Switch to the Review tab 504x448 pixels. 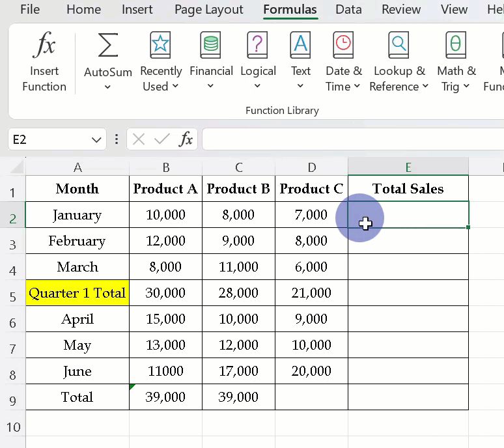pyautogui.click(x=401, y=9)
